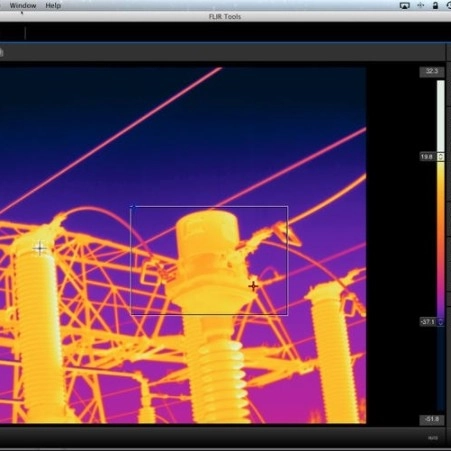Viewport: 451px width, 451px height.
Task: Click the partial icon at toolbar left edge
Action: click(1, 52)
